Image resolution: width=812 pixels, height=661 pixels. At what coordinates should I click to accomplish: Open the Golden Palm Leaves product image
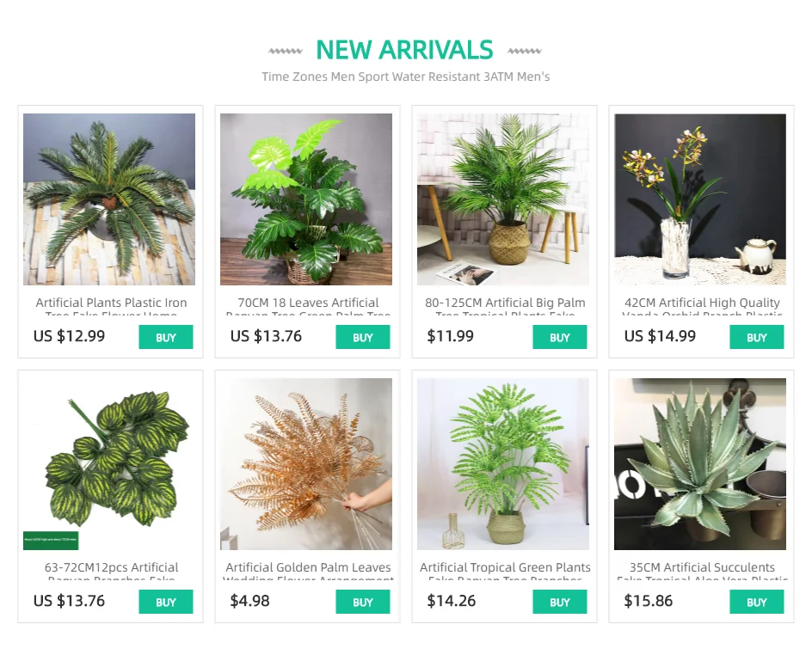click(x=306, y=464)
